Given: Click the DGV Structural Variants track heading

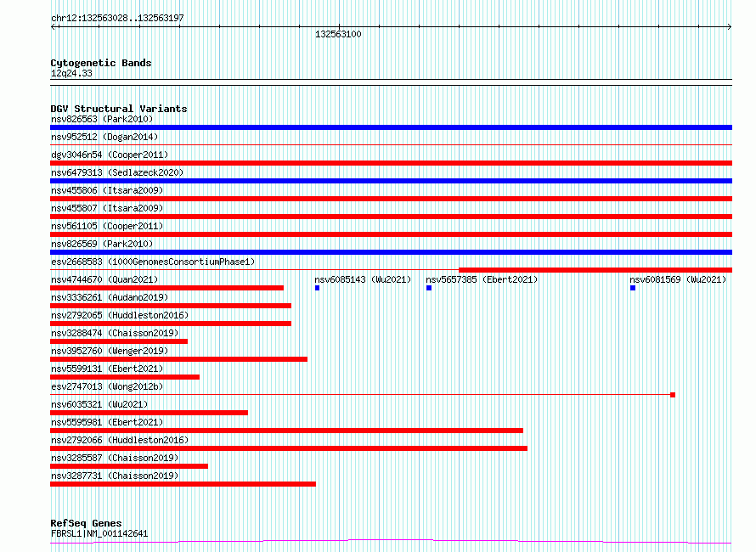Looking at the screenshot, I should pos(119,109).
